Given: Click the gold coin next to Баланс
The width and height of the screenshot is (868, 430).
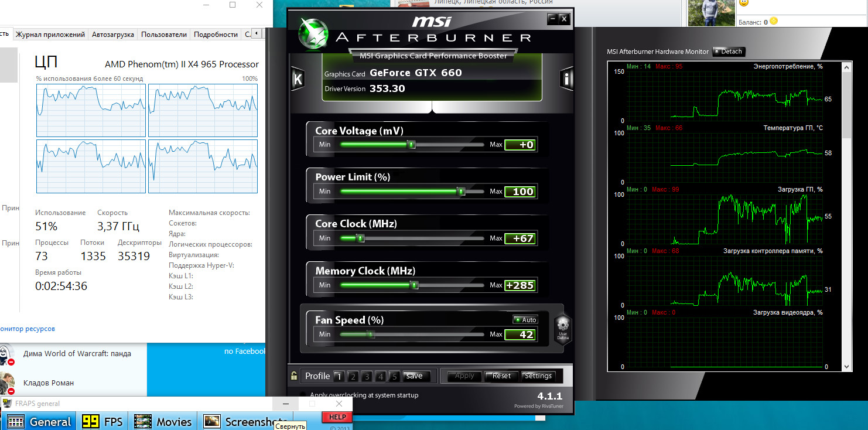Looking at the screenshot, I should pos(774,21).
